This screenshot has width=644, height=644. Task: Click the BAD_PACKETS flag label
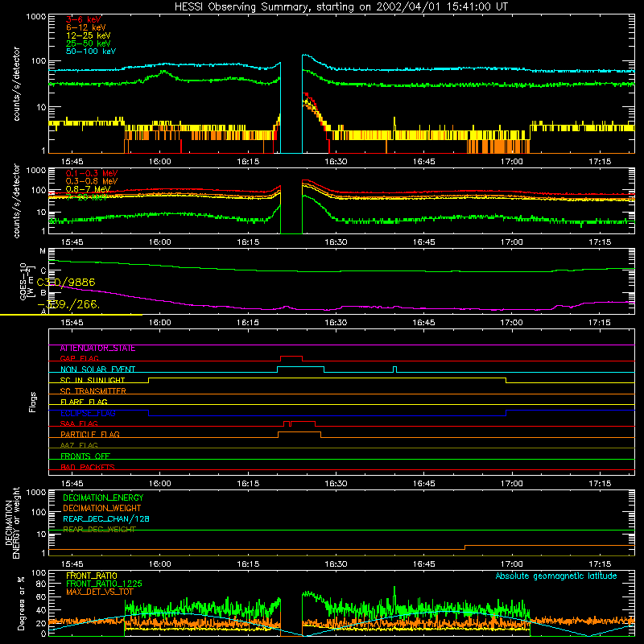coord(88,468)
